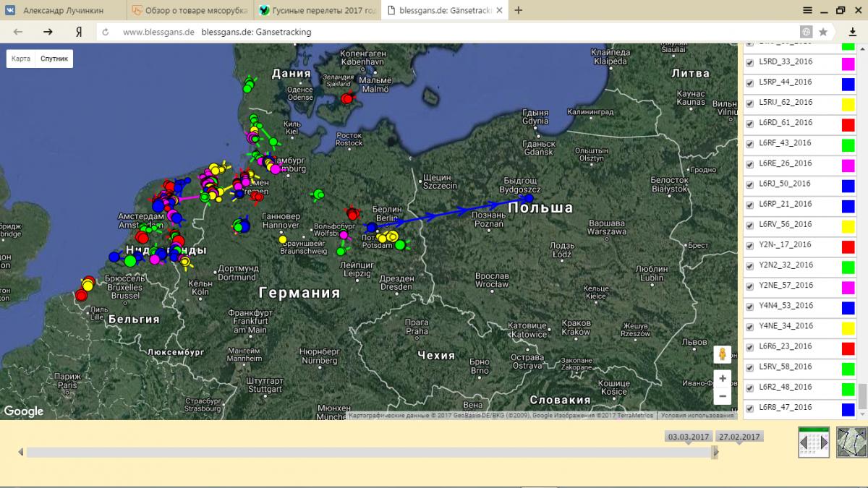Click the 03.03.2017 timeline date marker
This screenshot has height=488, width=868.
click(688, 437)
